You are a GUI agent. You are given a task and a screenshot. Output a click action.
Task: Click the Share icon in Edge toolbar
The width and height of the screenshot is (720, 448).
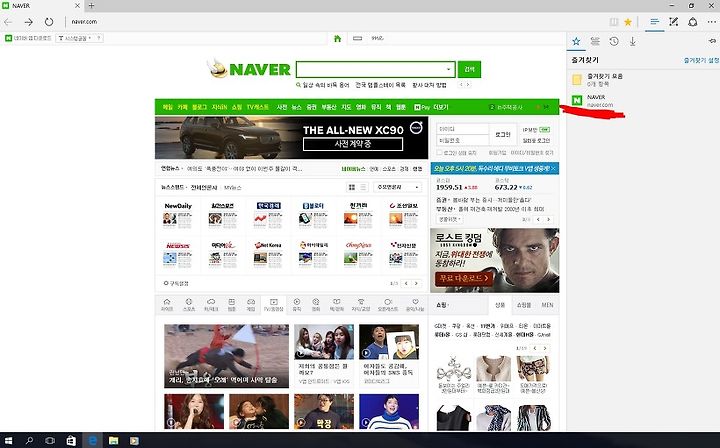click(692, 22)
